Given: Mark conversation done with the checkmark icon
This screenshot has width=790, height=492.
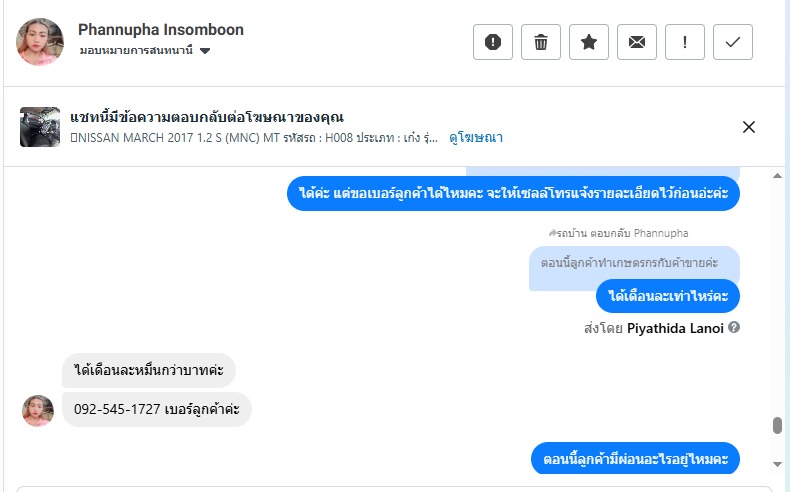Looking at the screenshot, I should 733,42.
